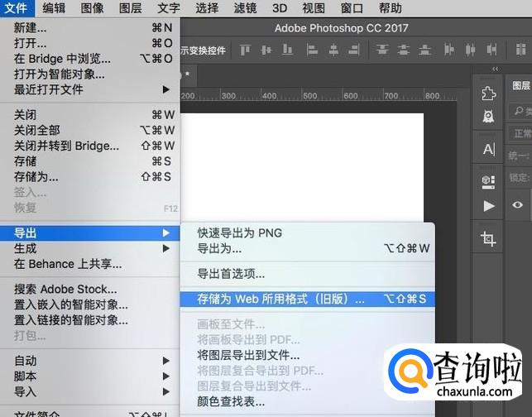Expand the 生成 (Generate) submenu
This screenshot has width=532, height=417.
pyautogui.click(x=90, y=249)
